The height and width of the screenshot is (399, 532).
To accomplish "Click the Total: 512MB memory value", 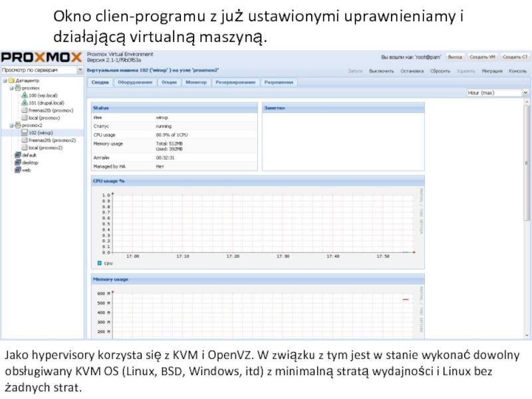I will (169, 144).
